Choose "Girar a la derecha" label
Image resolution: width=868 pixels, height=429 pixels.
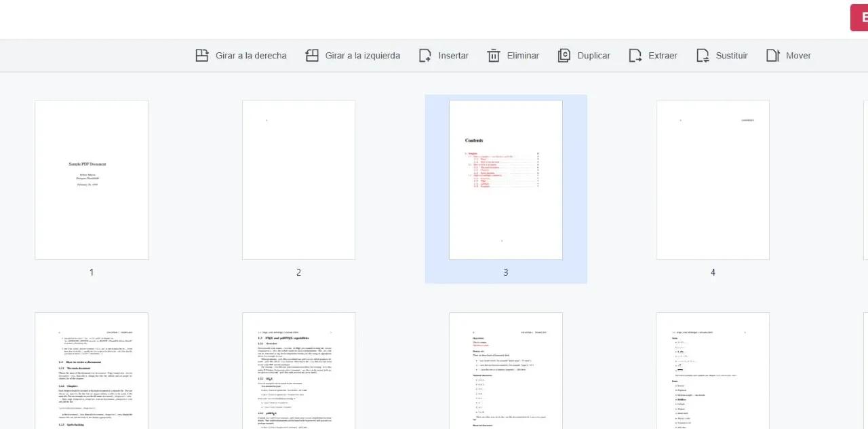[251, 56]
